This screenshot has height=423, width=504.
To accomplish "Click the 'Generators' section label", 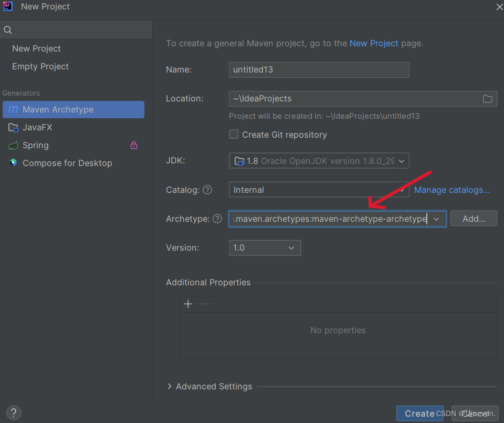I will click(21, 93).
